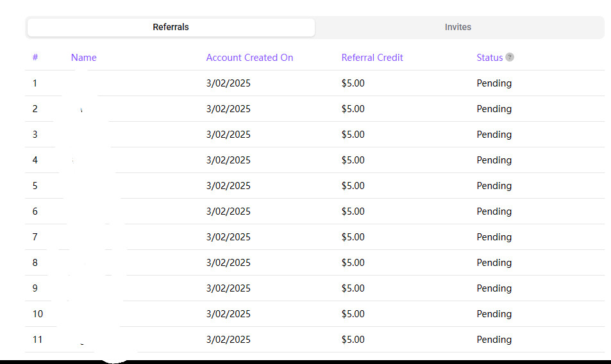Click the Referral Credit column header
Image resolution: width=611 pixels, height=364 pixels.
point(372,58)
